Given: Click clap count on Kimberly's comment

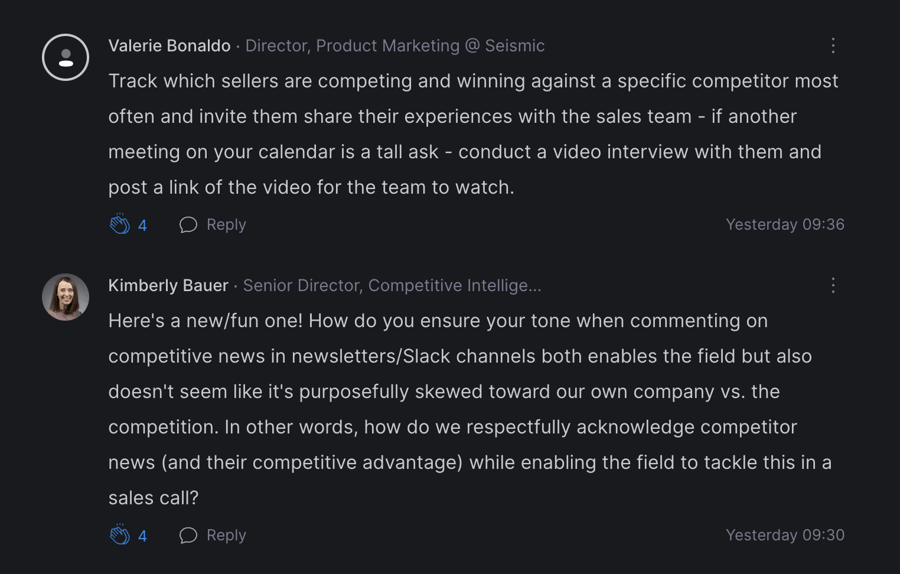Looking at the screenshot, I should [143, 536].
